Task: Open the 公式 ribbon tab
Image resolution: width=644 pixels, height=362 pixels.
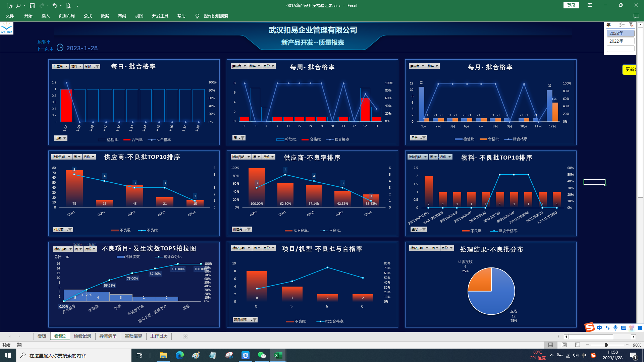Action: pos(88,16)
